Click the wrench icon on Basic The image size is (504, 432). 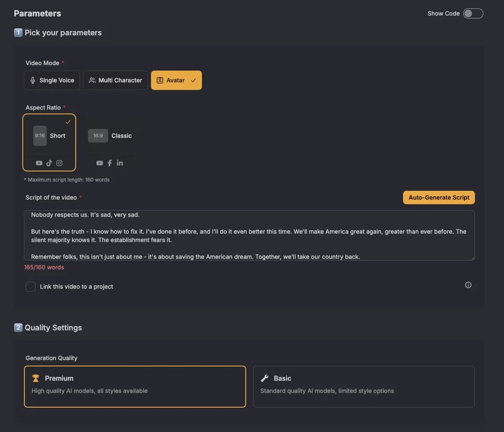point(265,379)
